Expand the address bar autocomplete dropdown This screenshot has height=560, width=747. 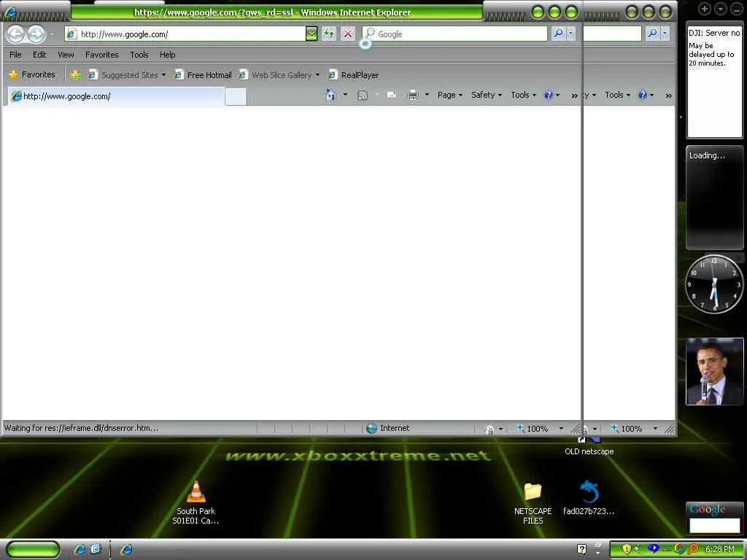[x=311, y=34]
